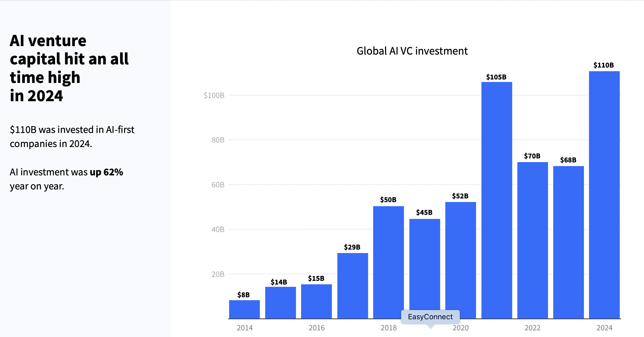Click the 2024 bar labeled $110B
The image size is (644, 337).
pos(604,195)
